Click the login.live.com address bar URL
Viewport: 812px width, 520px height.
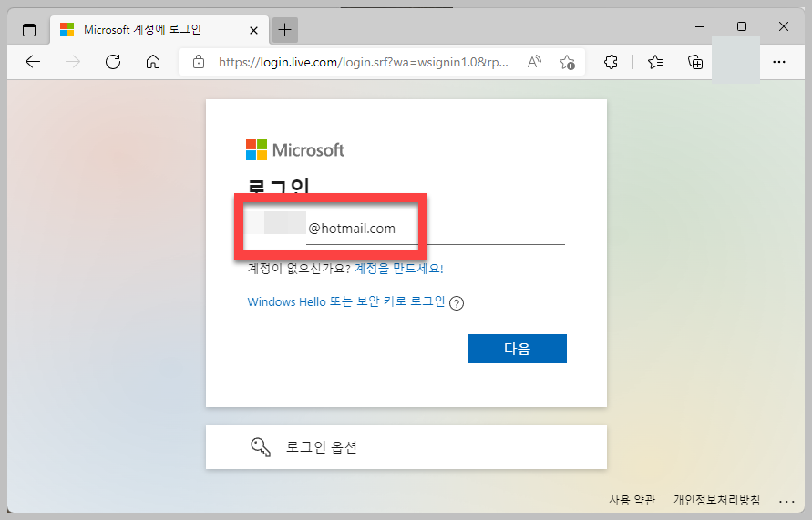coord(363,62)
